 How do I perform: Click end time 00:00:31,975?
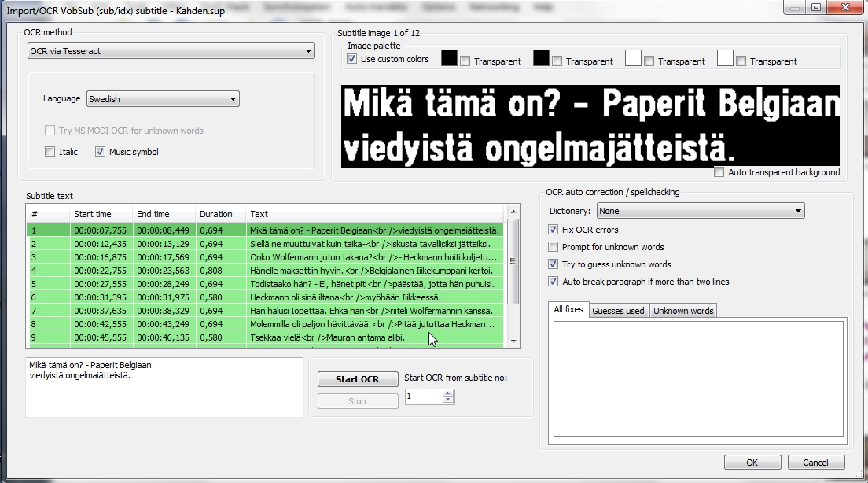point(164,297)
